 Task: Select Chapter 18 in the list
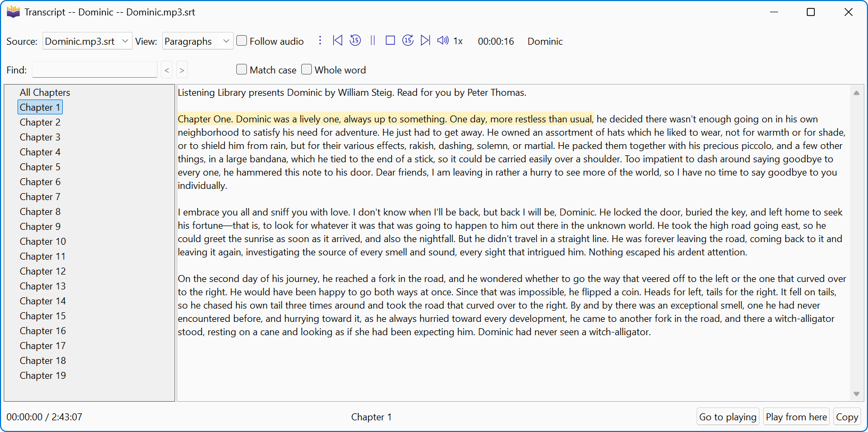43,361
